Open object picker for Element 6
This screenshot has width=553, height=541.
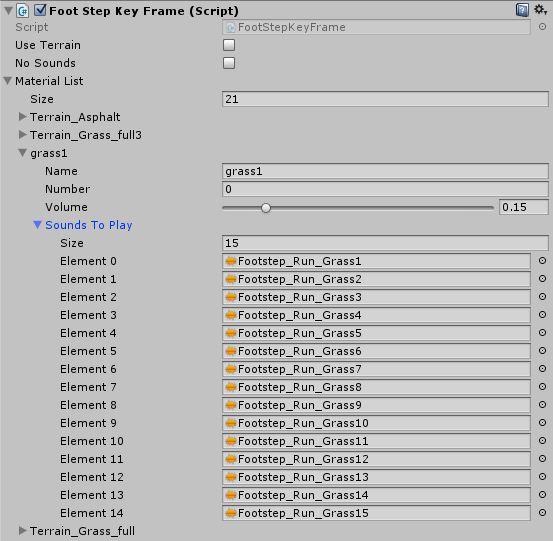pyautogui.click(x=542, y=369)
